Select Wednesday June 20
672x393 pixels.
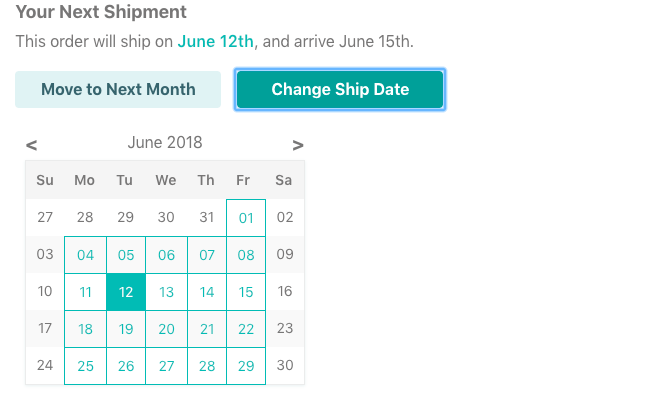166,329
